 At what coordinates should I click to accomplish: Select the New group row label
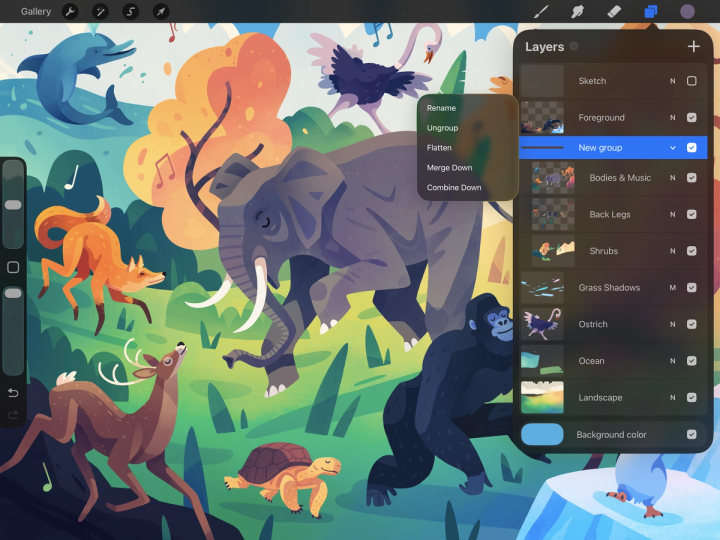pos(600,148)
